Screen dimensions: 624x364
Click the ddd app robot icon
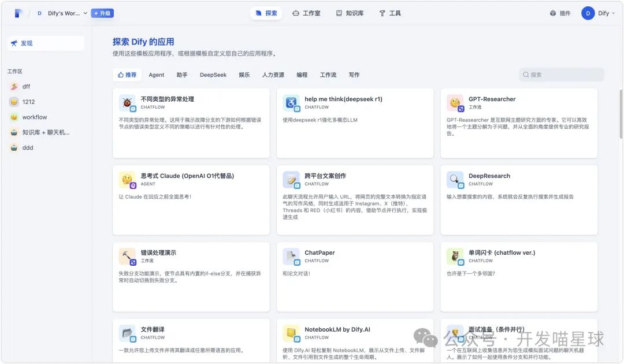point(14,147)
